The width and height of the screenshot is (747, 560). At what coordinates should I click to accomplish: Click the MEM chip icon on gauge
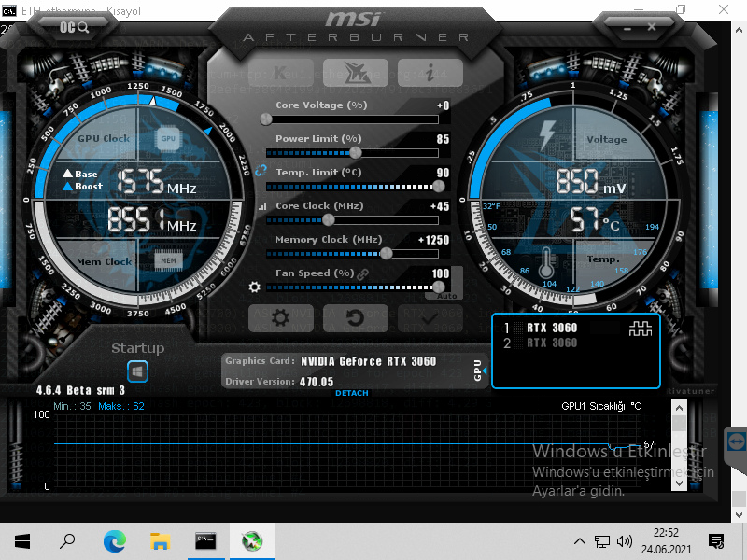tap(168, 260)
